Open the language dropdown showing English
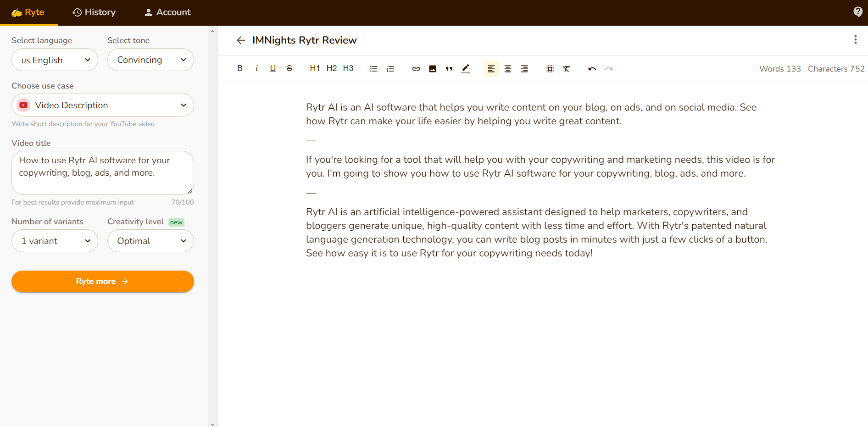 click(55, 60)
